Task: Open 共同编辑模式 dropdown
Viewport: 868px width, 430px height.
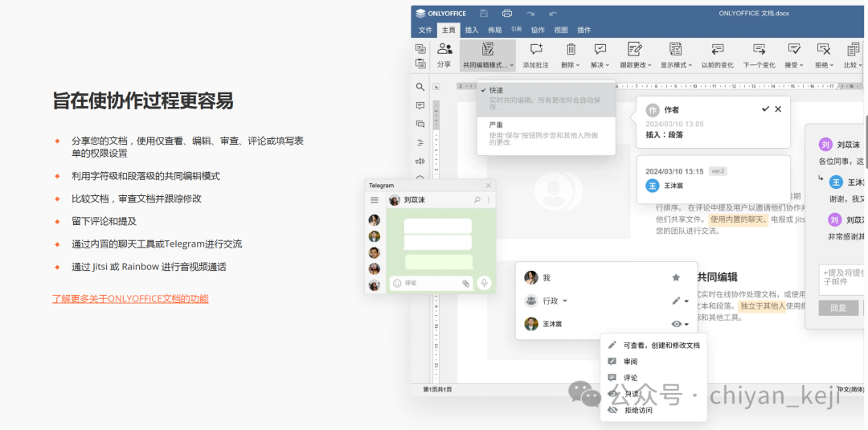Action: pos(488,55)
